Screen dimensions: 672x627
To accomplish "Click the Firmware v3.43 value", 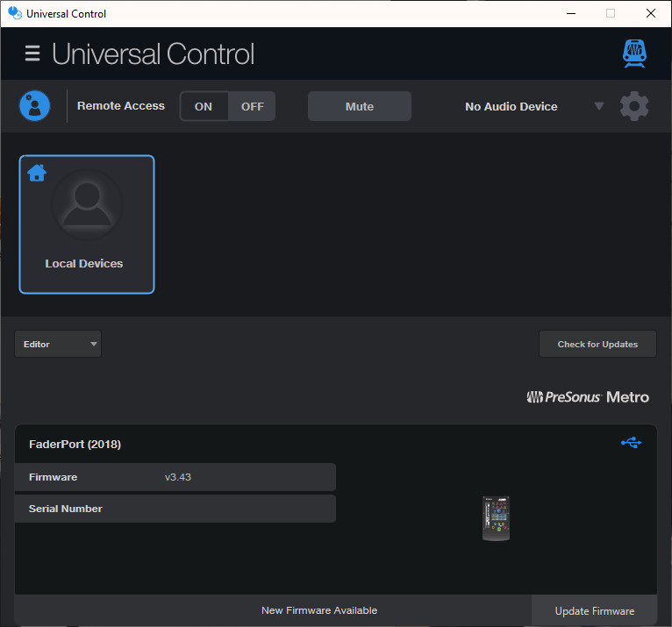I will coord(178,477).
